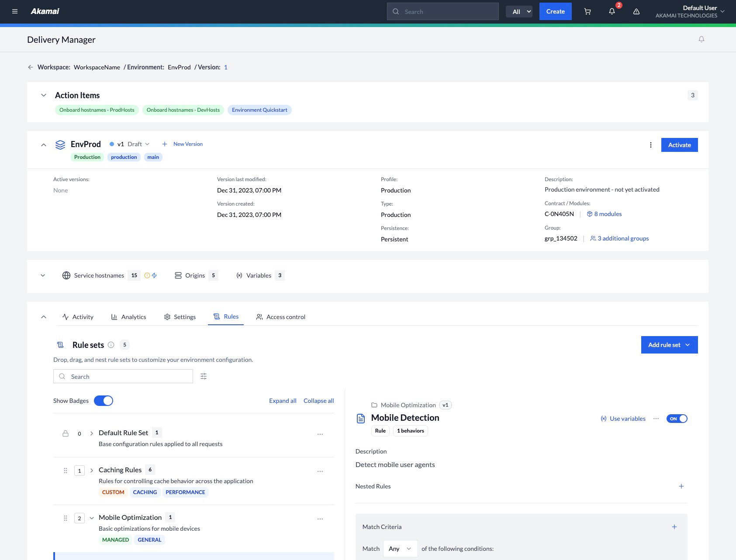Turn off the Mobile Detection rule

click(677, 418)
